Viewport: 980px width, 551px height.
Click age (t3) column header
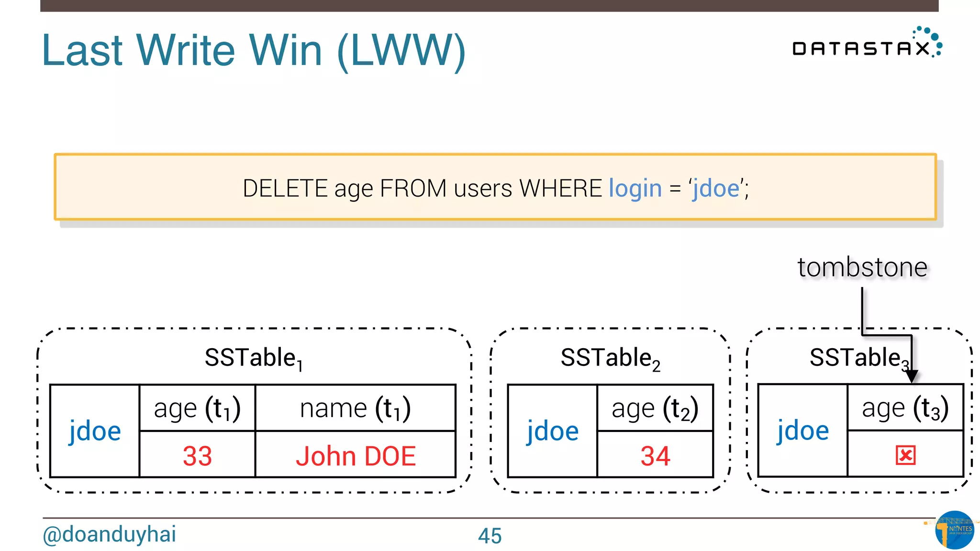coord(905,408)
